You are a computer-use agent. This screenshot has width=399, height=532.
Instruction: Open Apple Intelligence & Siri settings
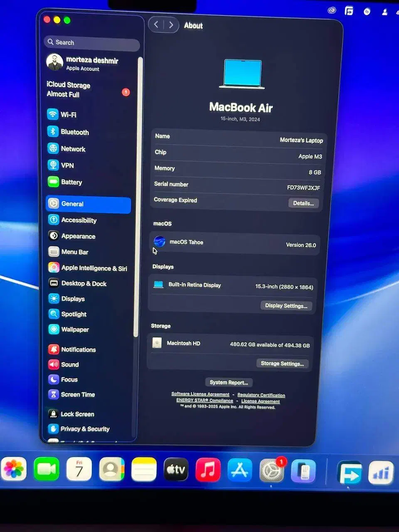pyautogui.click(x=54, y=268)
